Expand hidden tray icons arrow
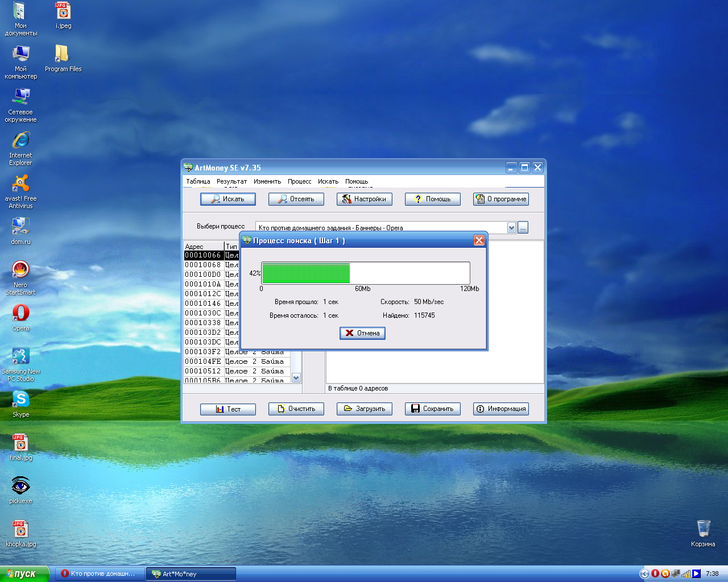 pos(644,574)
